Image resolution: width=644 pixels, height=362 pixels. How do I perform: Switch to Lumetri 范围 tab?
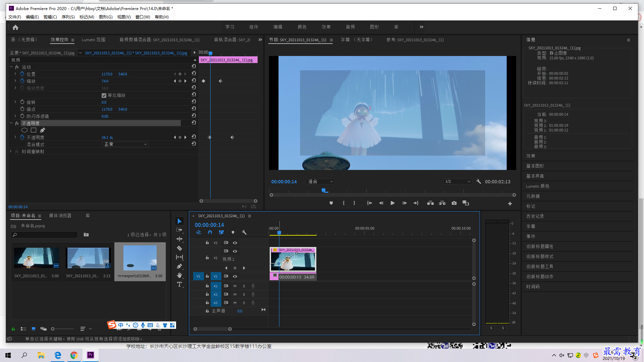click(93, 40)
